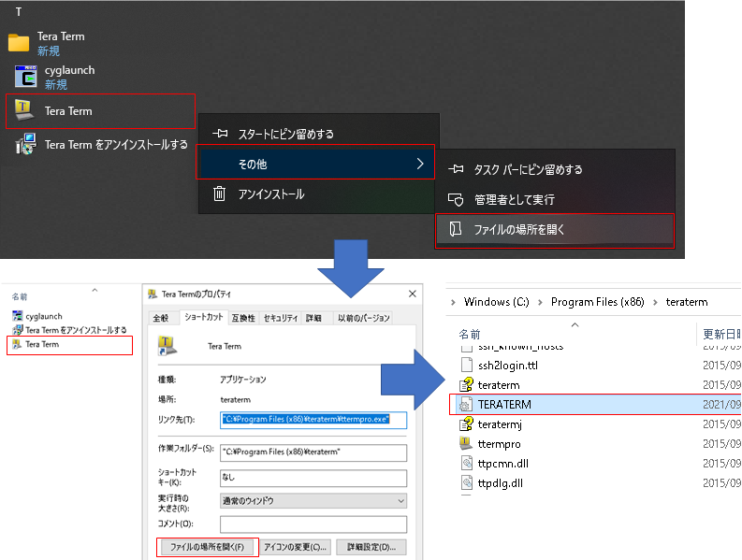Click the shield icon beside 管理者として実行
This screenshot has height=560, width=742.
pyautogui.click(x=456, y=199)
